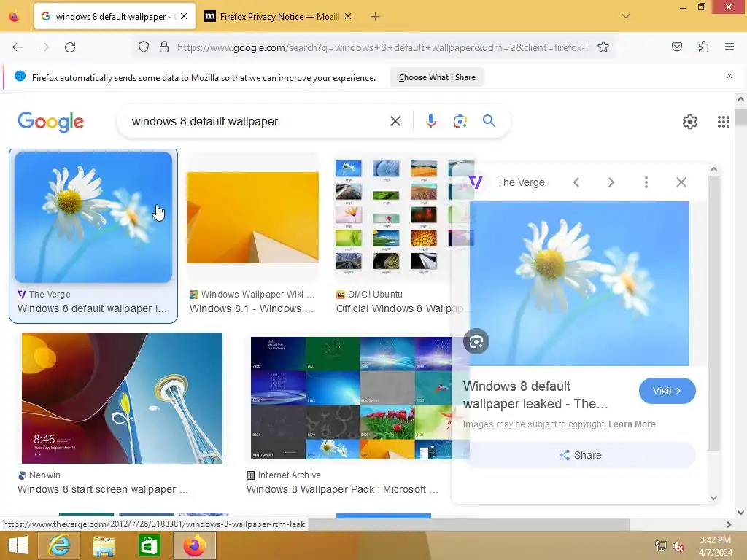Click the Google logo
This screenshot has width=747, height=560.
[50, 122]
